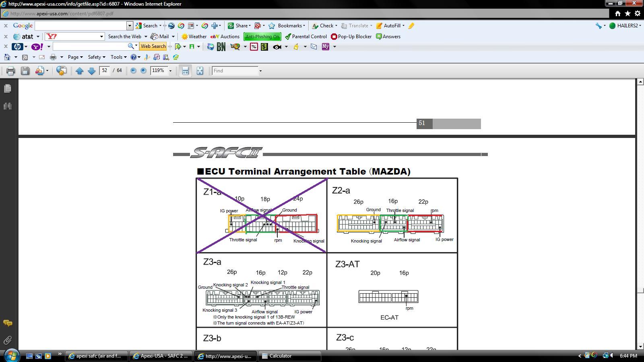
Task: Go to the next PDF page
Action: [91, 71]
